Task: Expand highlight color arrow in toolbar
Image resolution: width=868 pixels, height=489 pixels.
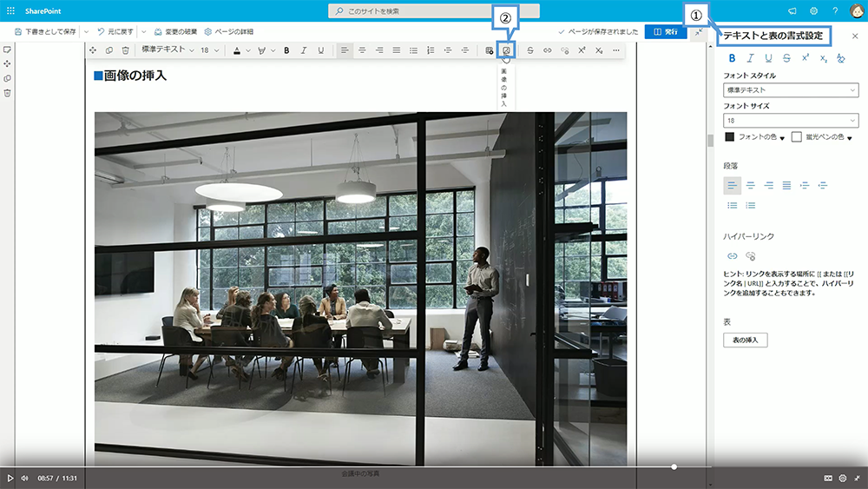Action: click(x=273, y=51)
